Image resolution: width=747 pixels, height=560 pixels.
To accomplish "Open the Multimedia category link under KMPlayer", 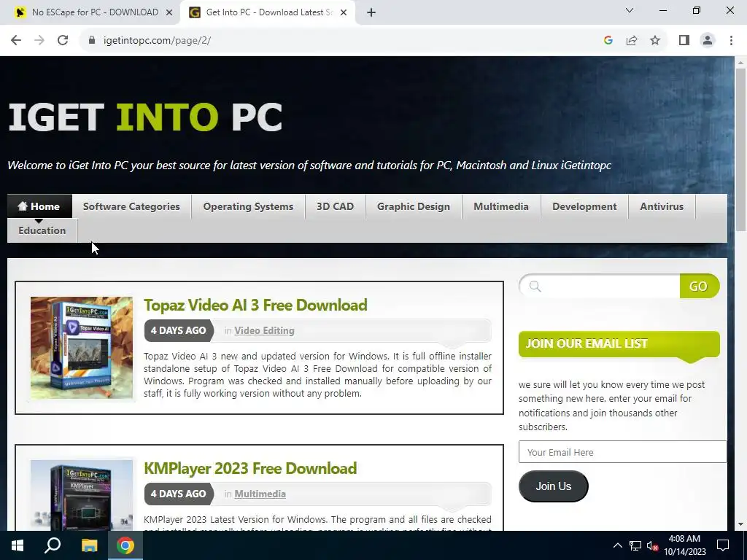I will point(260,494).
